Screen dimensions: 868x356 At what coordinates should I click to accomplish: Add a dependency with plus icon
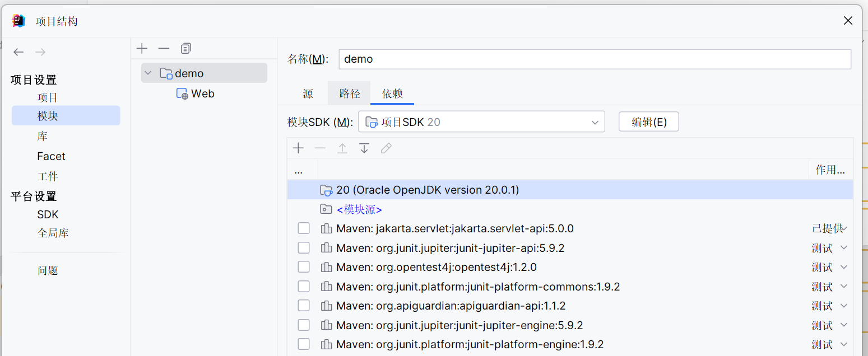point(299,148)
